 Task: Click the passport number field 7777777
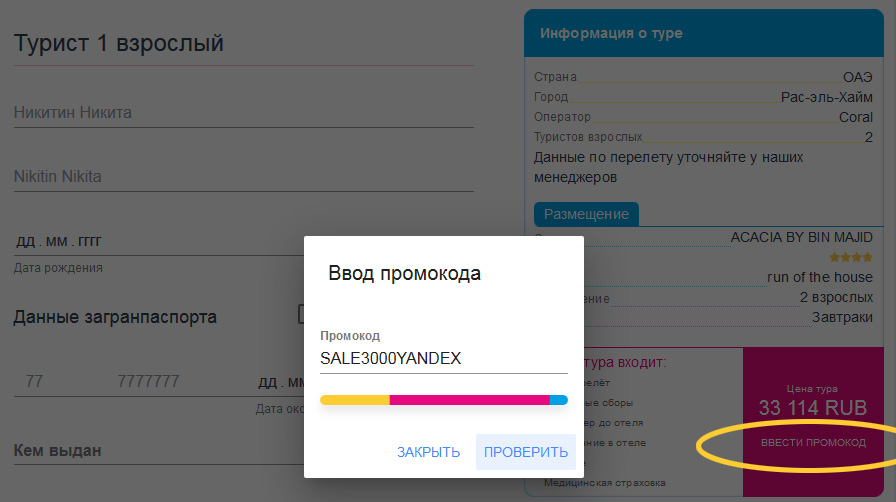point(170,381)
